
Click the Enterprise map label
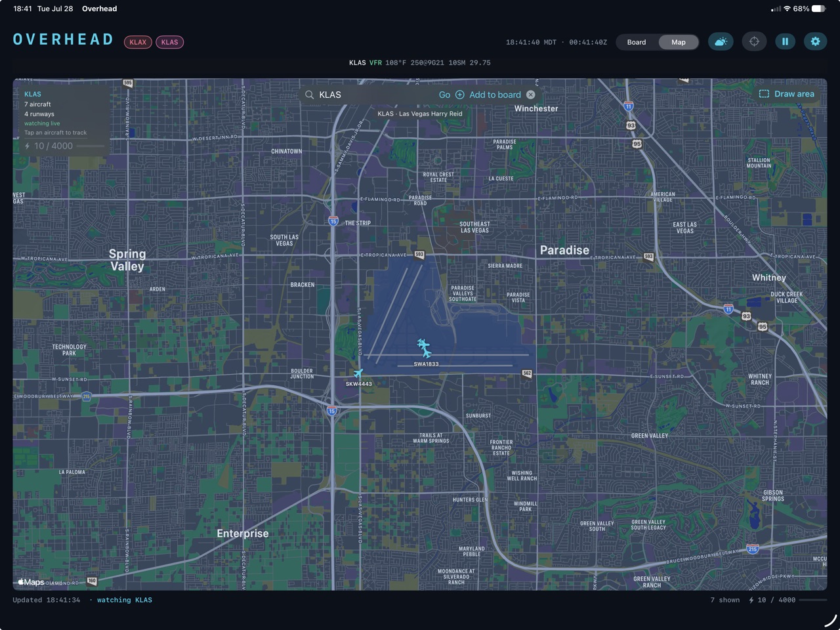pos(243,534)
